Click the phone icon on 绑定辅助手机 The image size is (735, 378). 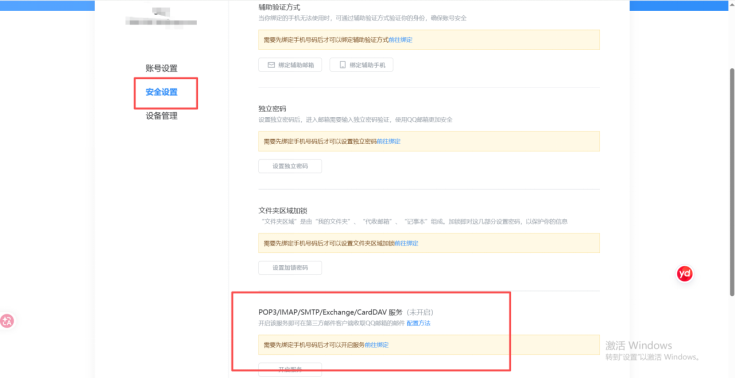coord(343,65)
